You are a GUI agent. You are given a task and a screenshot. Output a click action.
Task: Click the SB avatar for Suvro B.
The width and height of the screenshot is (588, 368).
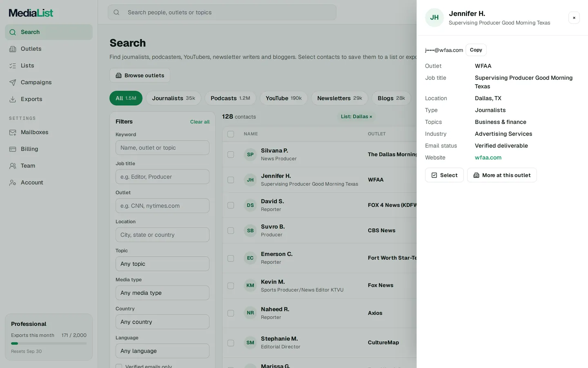point(250,231)
